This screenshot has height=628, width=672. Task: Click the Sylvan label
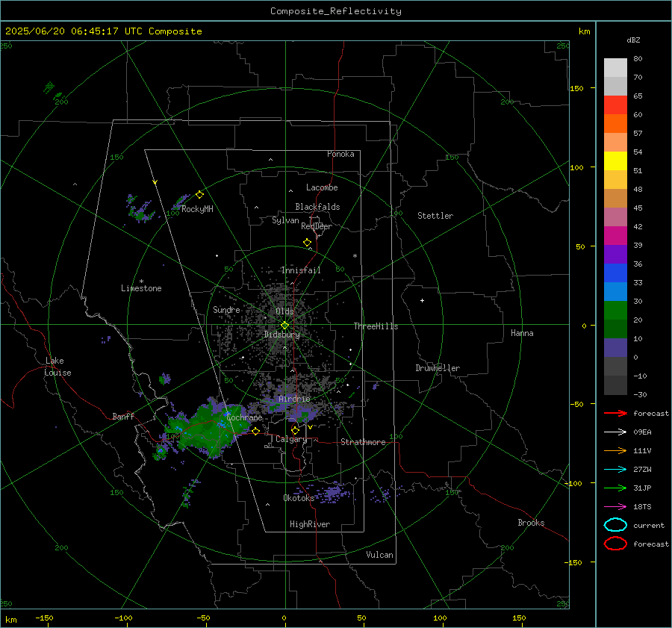285,220
